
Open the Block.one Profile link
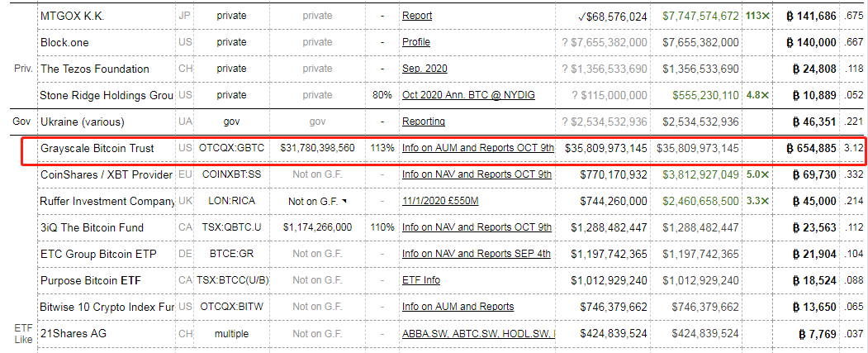click(416, 42)
